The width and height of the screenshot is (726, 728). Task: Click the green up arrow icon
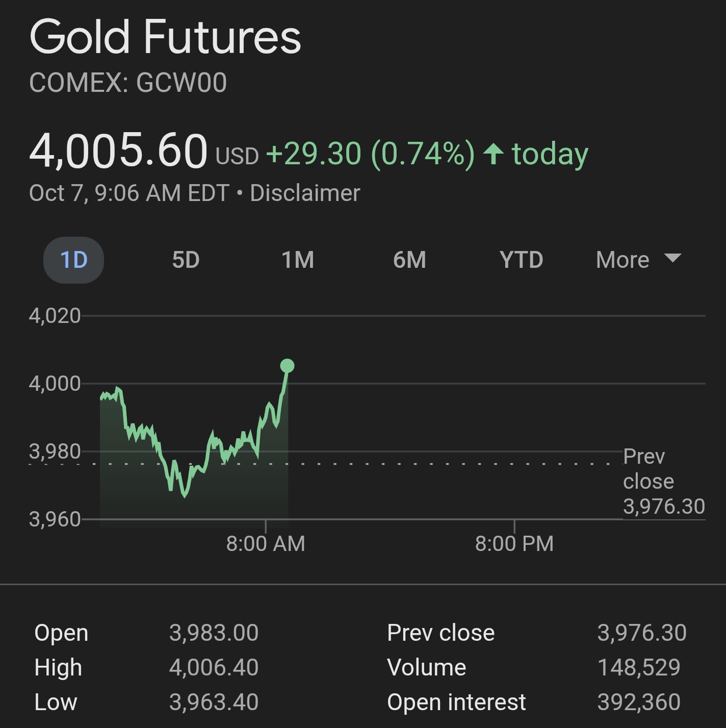click(494, 154)
